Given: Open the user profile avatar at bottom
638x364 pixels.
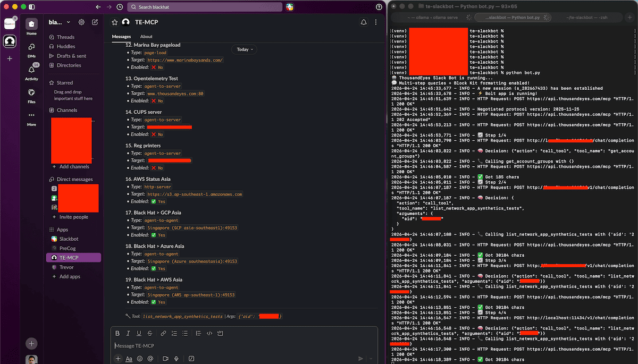Looking at the screenshot, I should pyautogui.click(x=31, y=360).
